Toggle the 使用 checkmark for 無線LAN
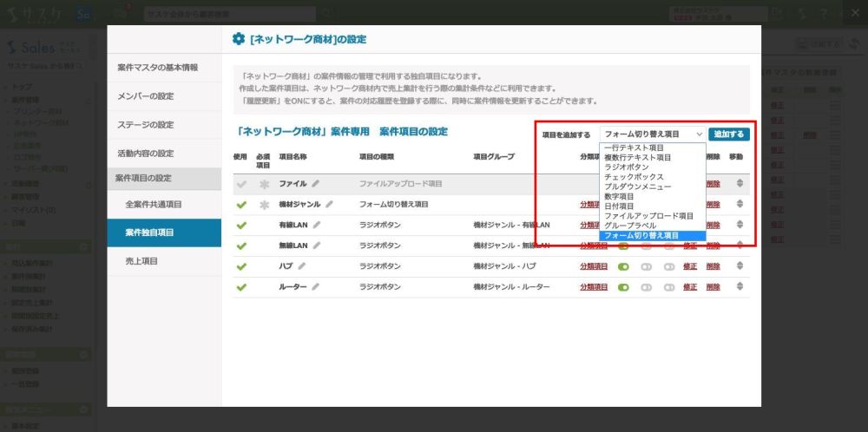868x432 pixels. point(240,246)
